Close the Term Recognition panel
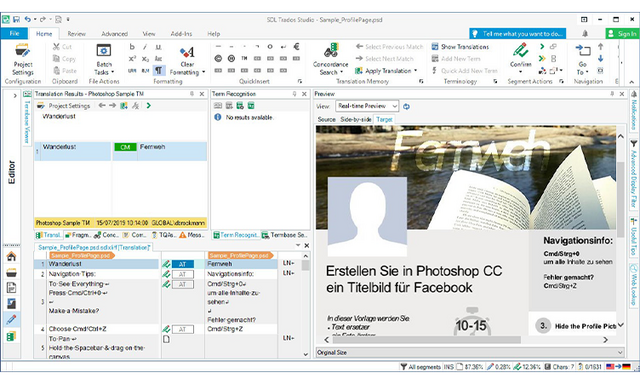 (x=304, y=94)
